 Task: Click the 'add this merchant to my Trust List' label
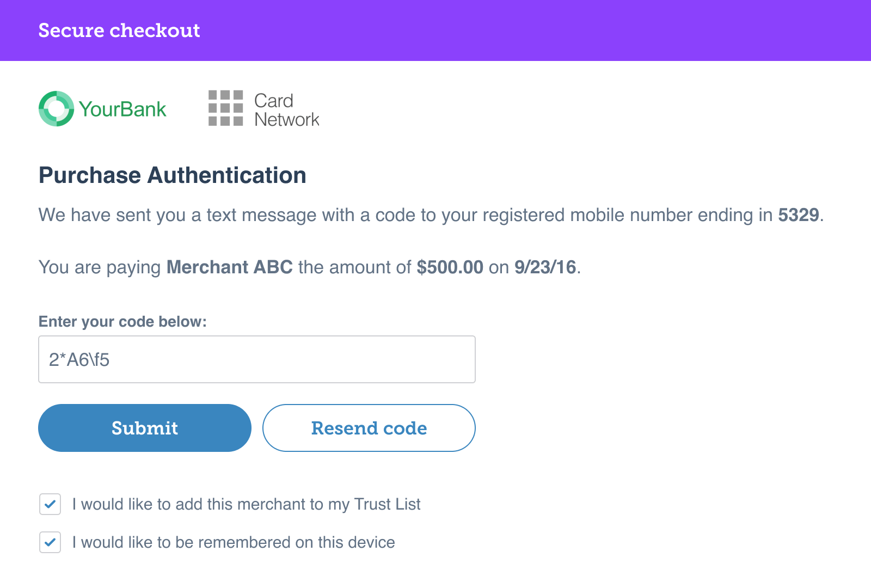pyautogui.click(x=247, y=504)
